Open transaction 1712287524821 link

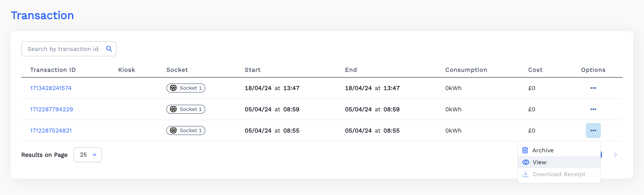51,130
